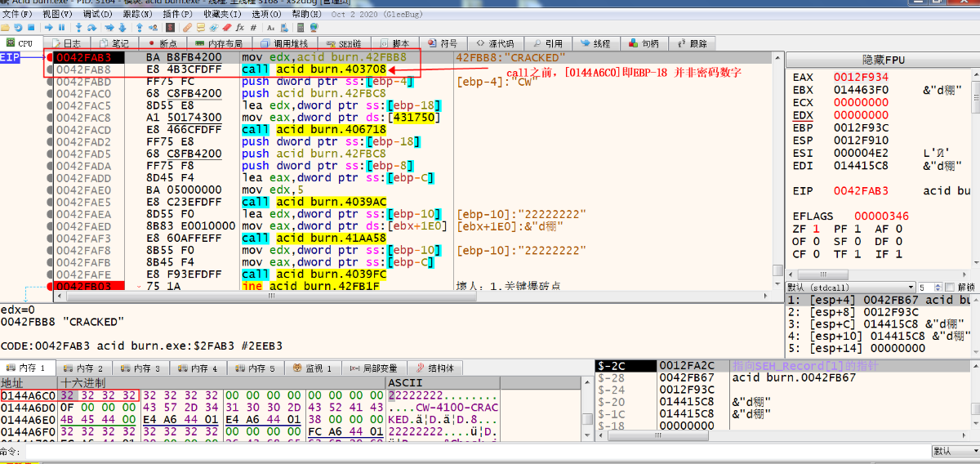
Task: Open the 视图(V) menu
Action: coord(57,14)
